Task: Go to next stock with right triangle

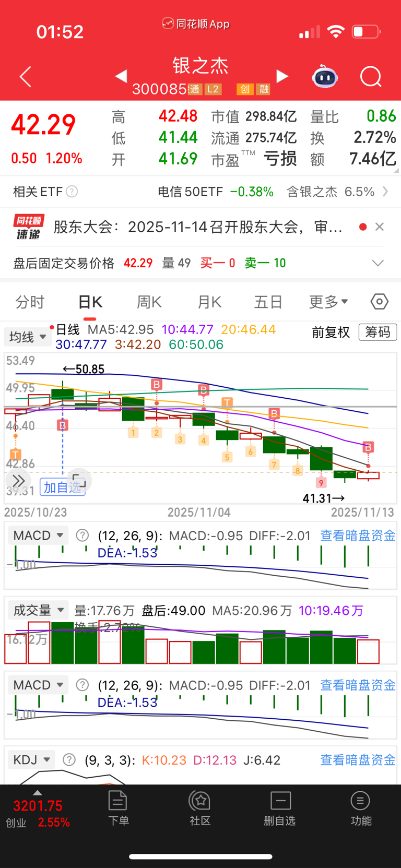Action: click(282, 76)
